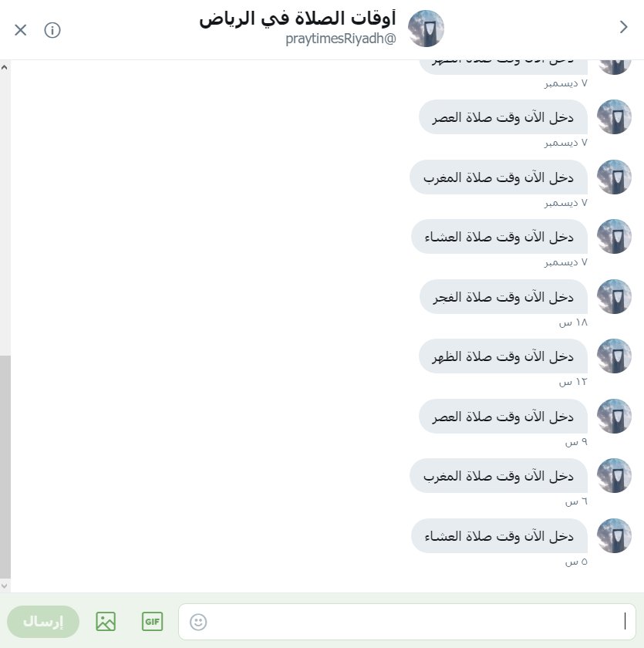
Task: Open the praytimesRiyadh profile picture in header
Action: [426, 29]
